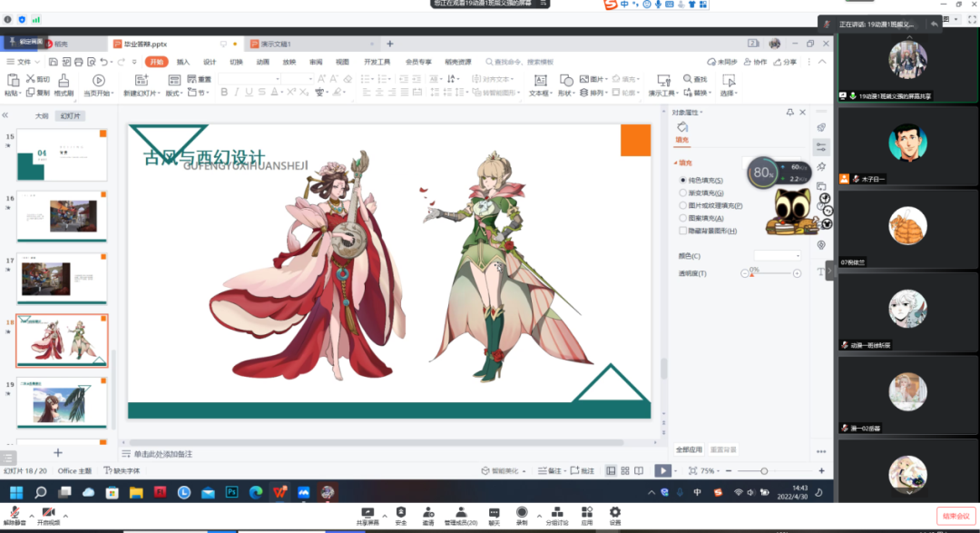
Task: Start slideshow from current page icon
Action: click(x=98, y=80)
